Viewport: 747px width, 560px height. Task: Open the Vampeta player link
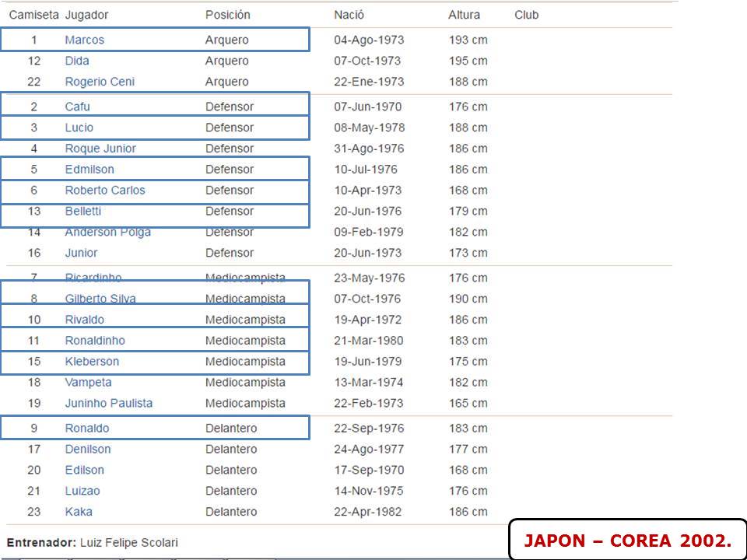(88, 383)
